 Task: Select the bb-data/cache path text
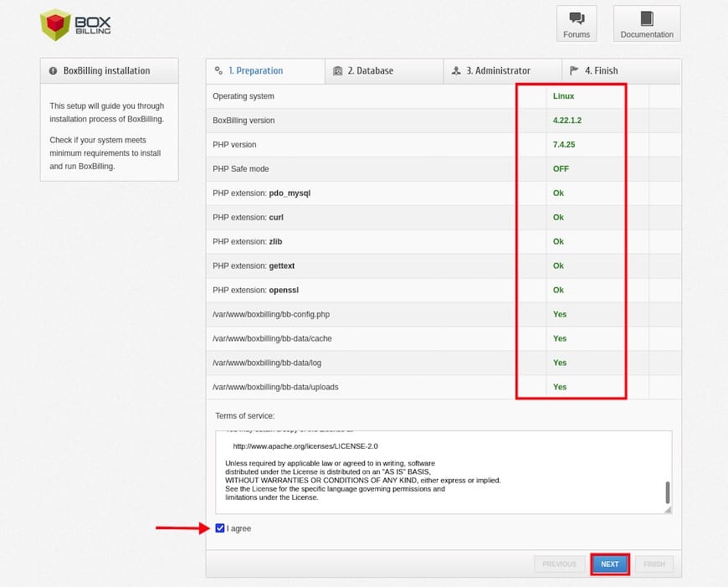pos(272,338)
